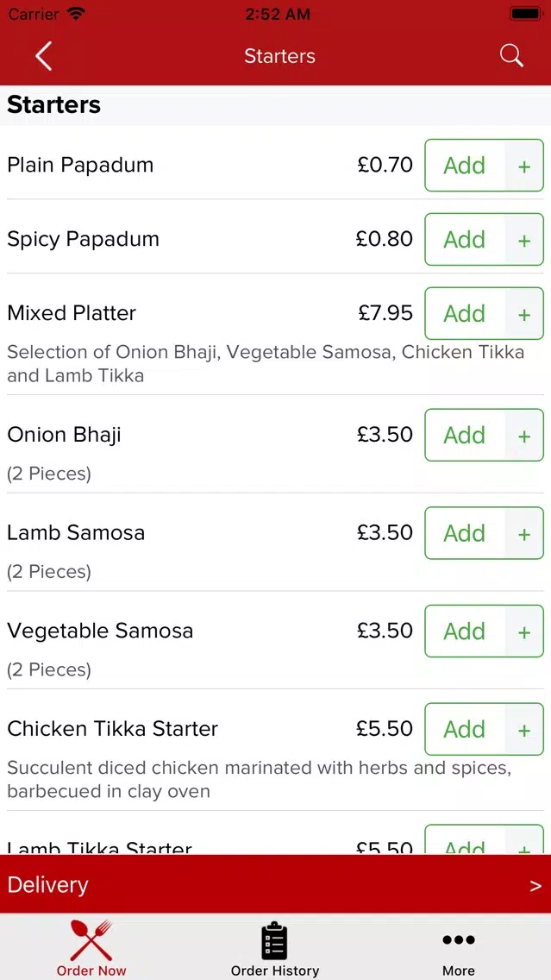Tap the plus icon for Mixed Platter
Screen dimensions: 551x980
[x=524, y=314]
